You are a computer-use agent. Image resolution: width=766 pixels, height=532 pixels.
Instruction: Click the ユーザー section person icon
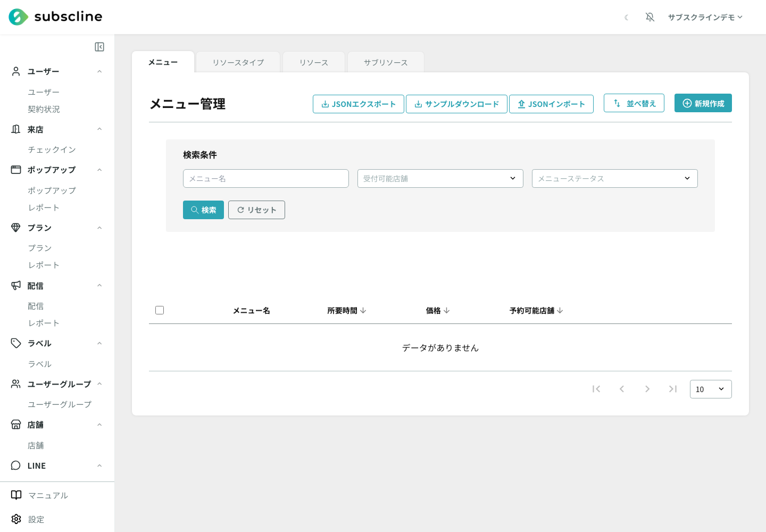click(x=16, y=71)
